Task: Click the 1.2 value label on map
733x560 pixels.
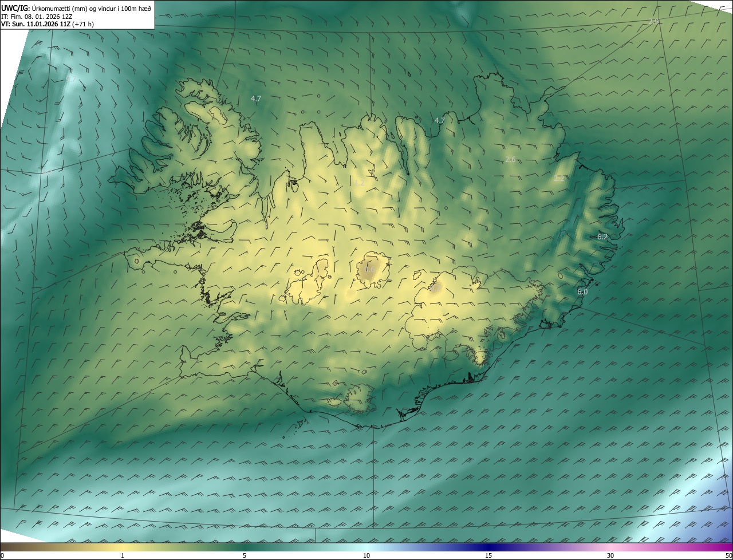Action: (x=359, y=183)
